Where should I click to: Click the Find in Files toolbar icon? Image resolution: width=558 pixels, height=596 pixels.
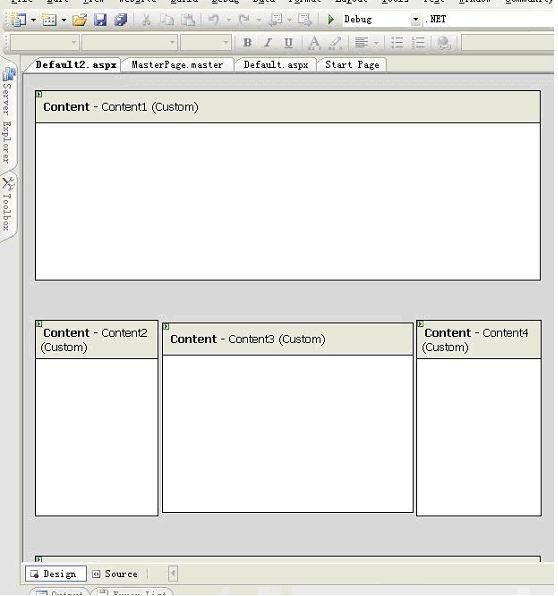pos(304,19)
